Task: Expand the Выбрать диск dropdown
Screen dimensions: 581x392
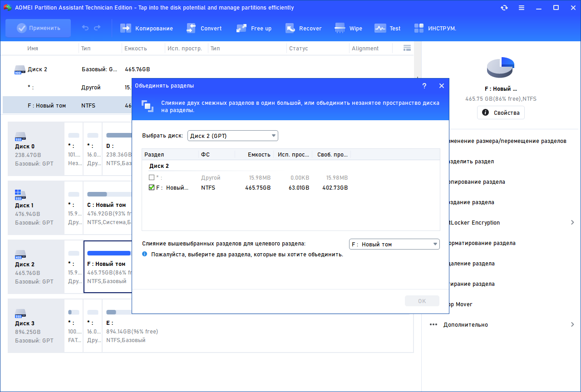Action: click(233, 136)
